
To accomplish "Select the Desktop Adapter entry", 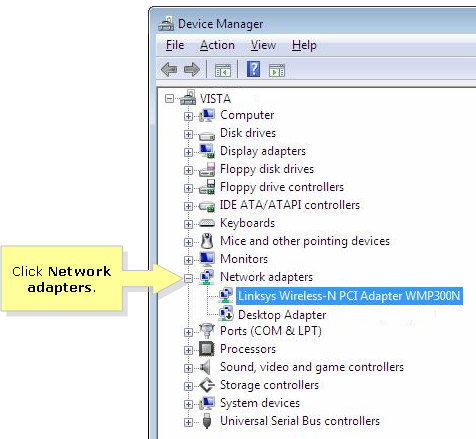I will [282, 315].
